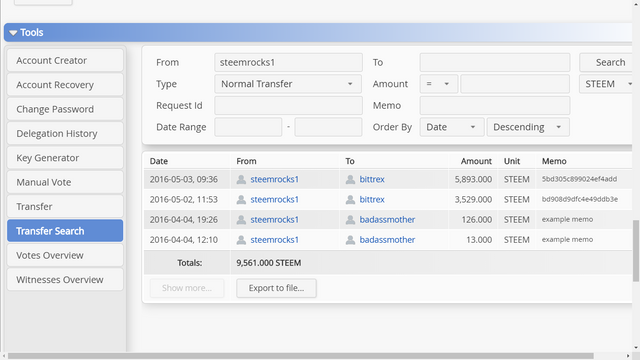Open badassmother link in 126.000 row
The image size is (640, 360).
pyautogui.click(x=387, y=220)
